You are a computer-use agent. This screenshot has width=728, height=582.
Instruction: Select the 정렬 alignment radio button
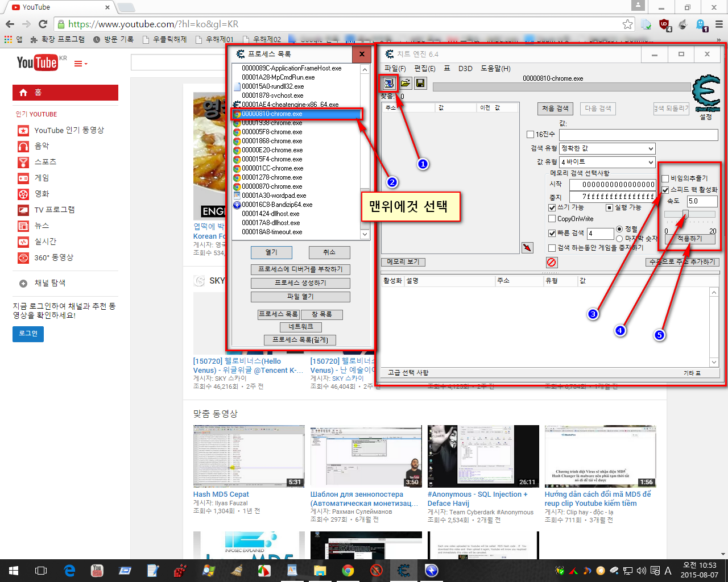(x=619, y=229)
